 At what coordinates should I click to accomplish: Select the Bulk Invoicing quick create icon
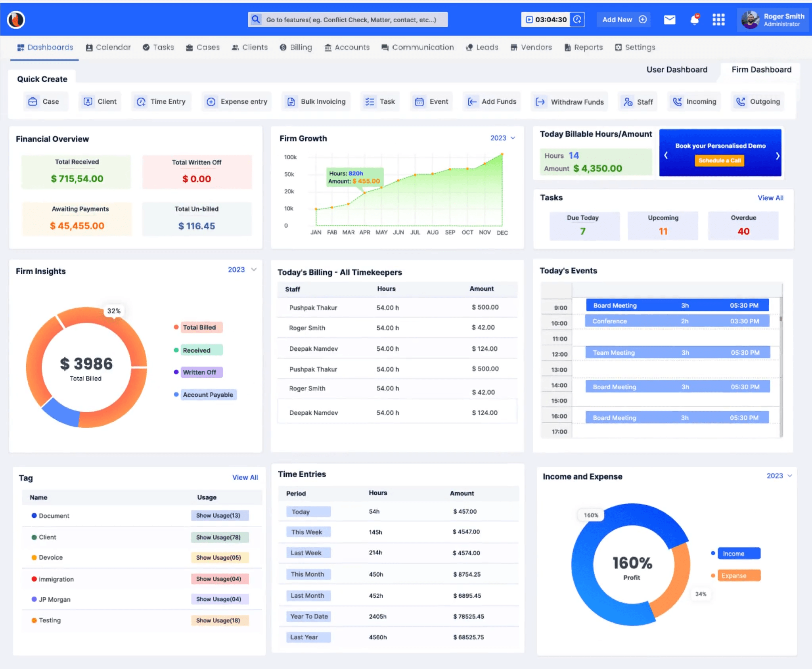click(x=291, y=101)
